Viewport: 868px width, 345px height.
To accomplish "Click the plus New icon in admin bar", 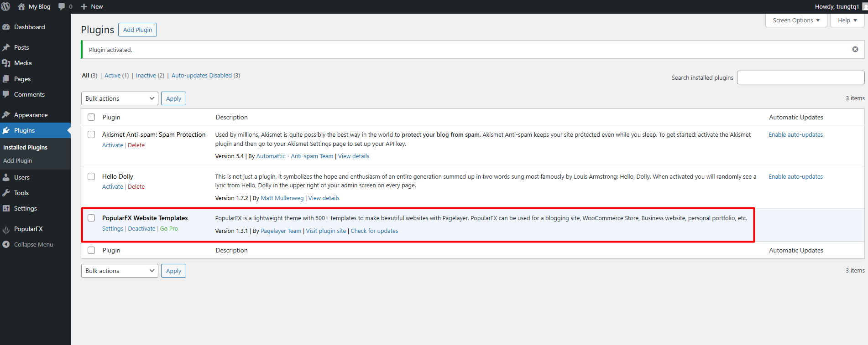I will tap(84, 7).
